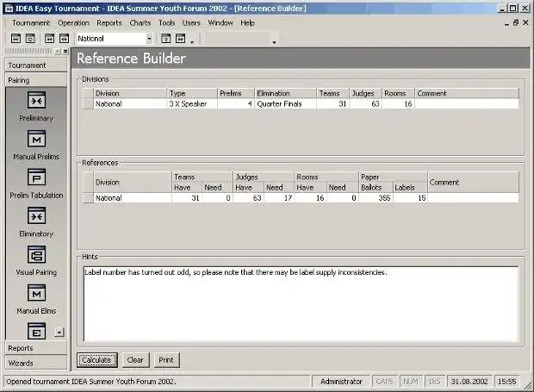Screen dimensions: 534x392
Task: Open the Reports menu
Action: [x=109, y=22]
